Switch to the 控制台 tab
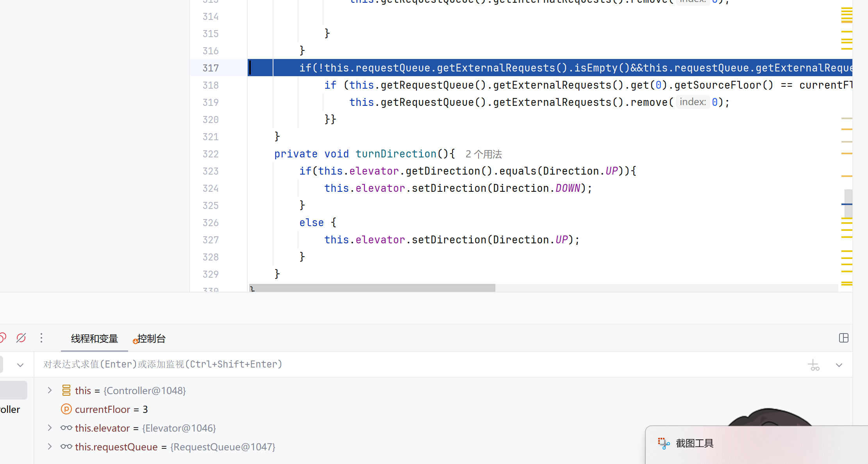This screenshot has width=868, height=464. pos(151,339)
